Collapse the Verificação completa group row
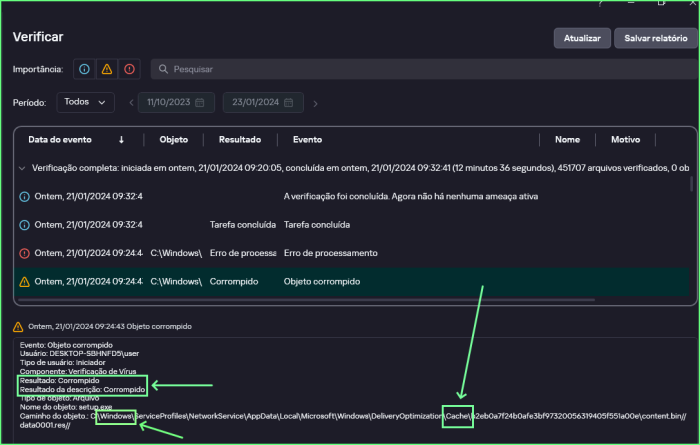The image size is (700, 445). [x=23, y=169]
